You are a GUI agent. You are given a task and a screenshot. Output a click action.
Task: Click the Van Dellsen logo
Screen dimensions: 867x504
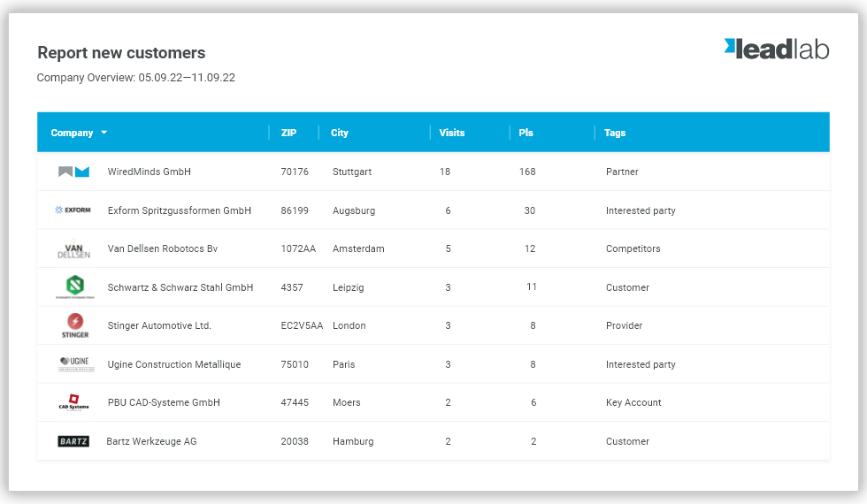coord(74,249)
